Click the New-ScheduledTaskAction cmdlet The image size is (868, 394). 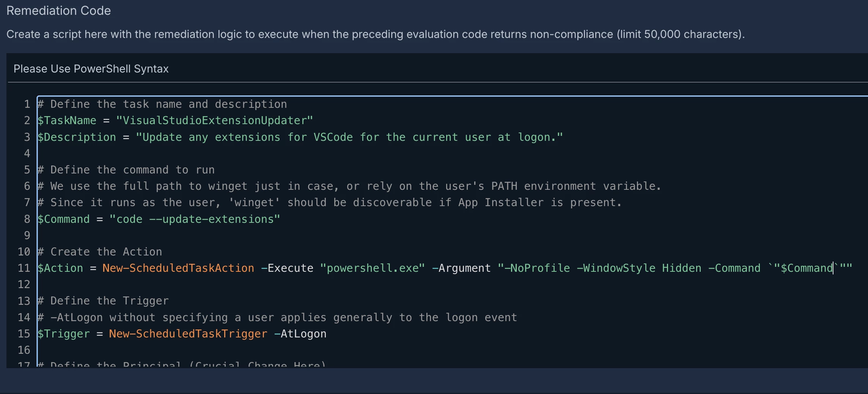(178, 268)
